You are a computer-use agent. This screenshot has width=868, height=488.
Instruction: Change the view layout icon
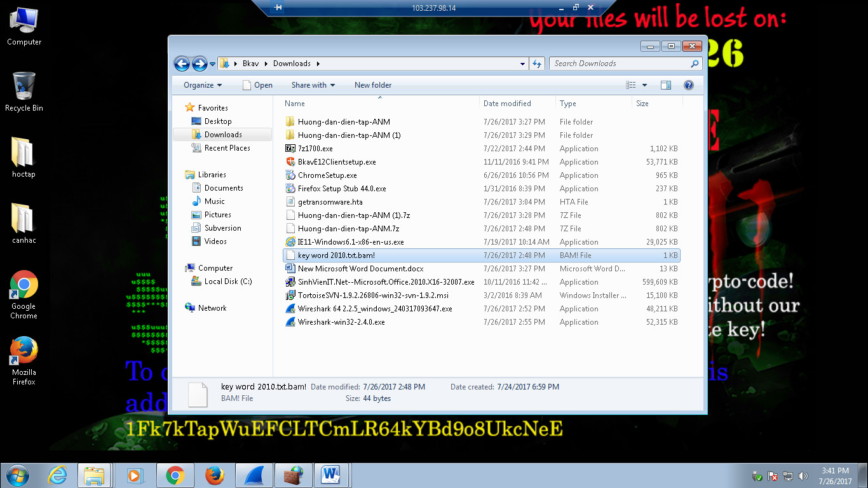[631, 85]
